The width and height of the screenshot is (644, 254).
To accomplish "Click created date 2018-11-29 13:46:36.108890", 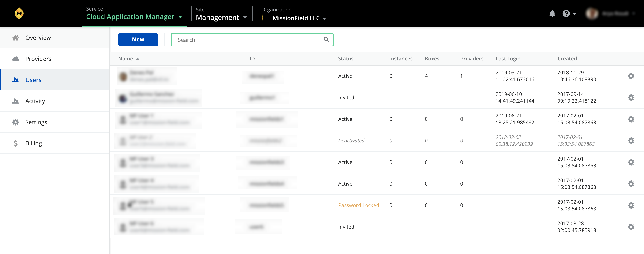I will 577,76.
